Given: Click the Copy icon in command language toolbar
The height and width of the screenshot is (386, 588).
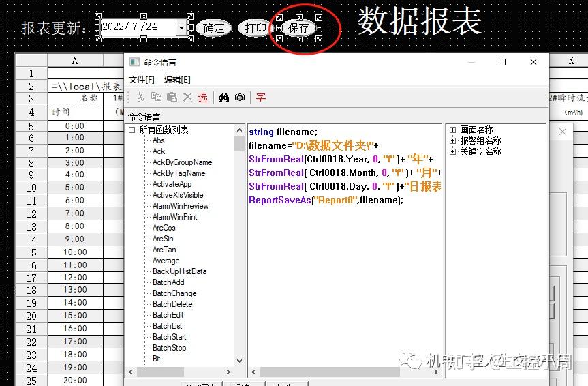Looking at the screenshot, I should (156, 98).
